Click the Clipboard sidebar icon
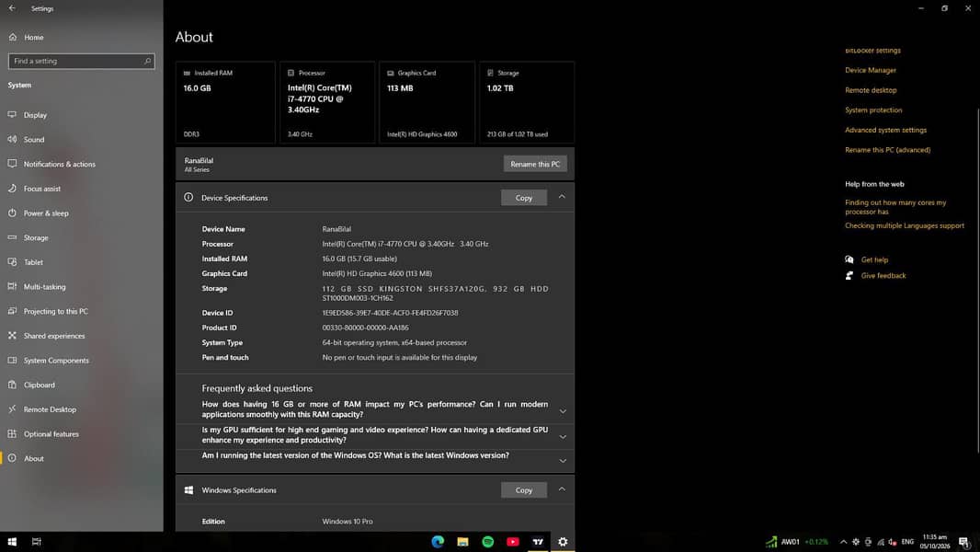Screen dimensions: 980x552 12,385
